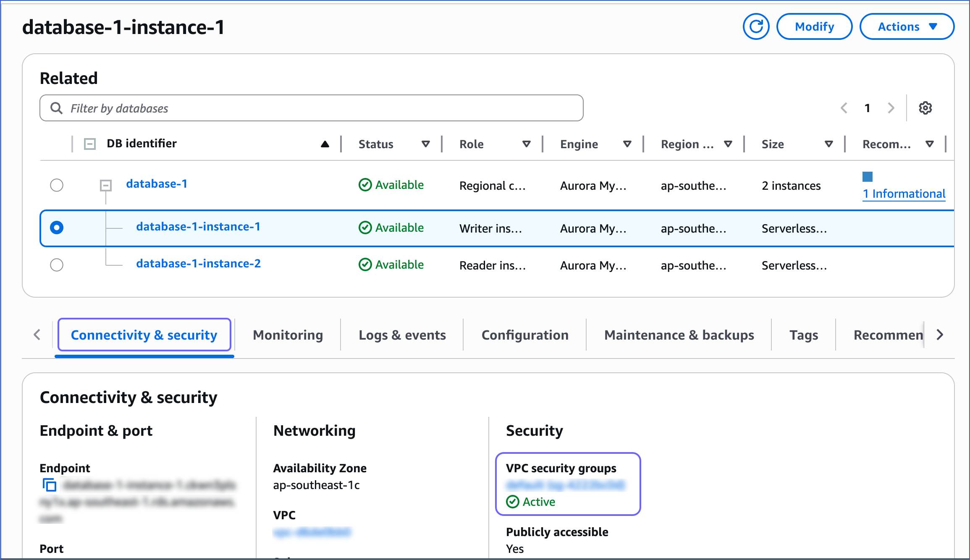Viewport: 970px width, 560px height.
Task: Click the '2 instances' size cell
Action: point(791,186)
